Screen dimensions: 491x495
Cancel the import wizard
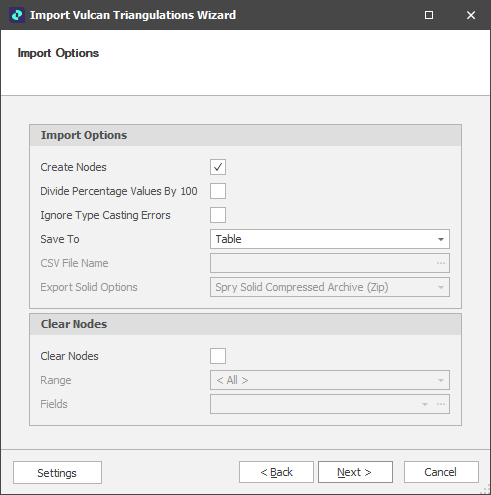click(441, 472)
